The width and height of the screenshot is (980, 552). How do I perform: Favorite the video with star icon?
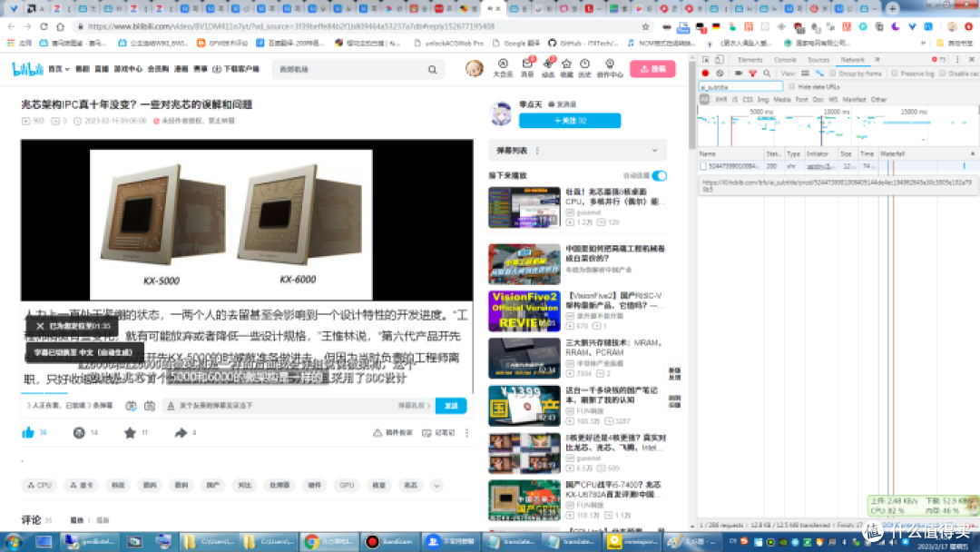(x=130, y=432)
